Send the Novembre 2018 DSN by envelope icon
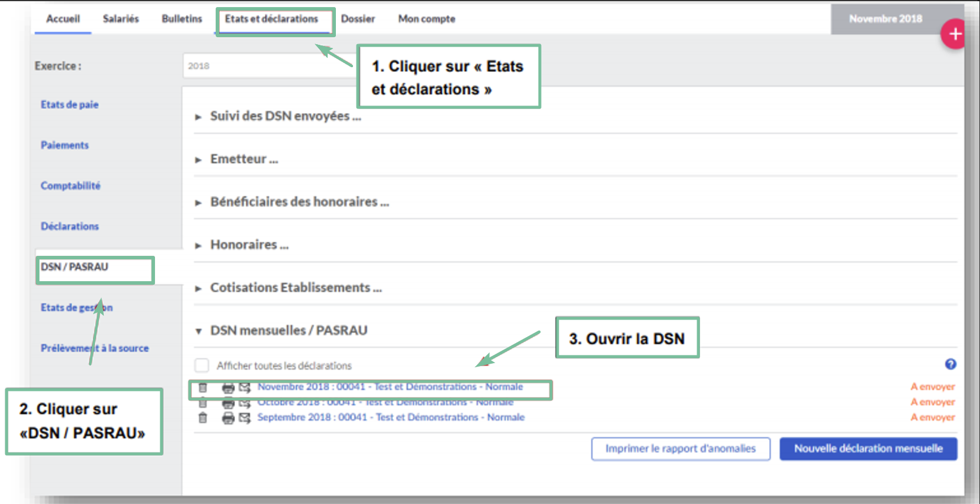Screen dimensions: 980x504 [245, 388]
